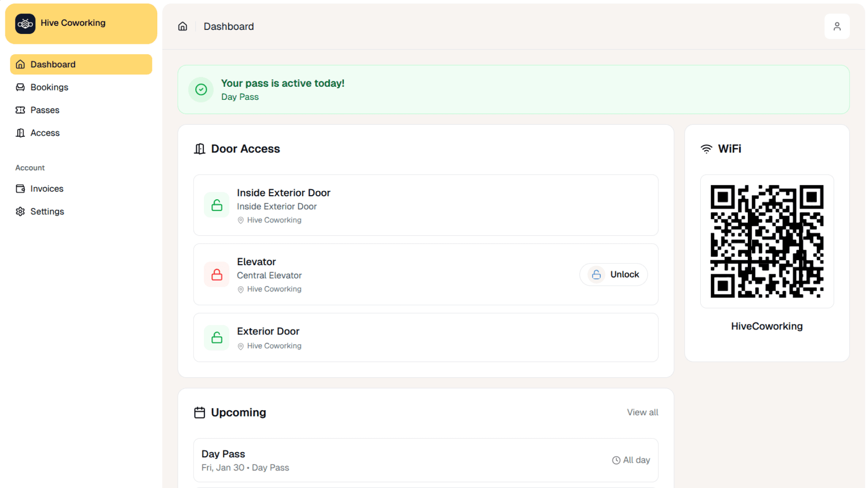Open Settings in the sidebar

47,211
